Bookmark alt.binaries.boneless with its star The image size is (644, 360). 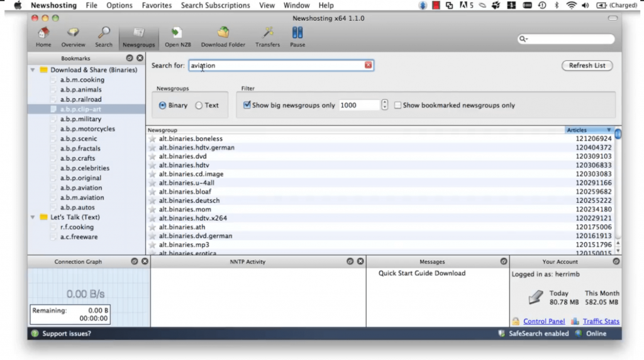[x=152, y=139]
